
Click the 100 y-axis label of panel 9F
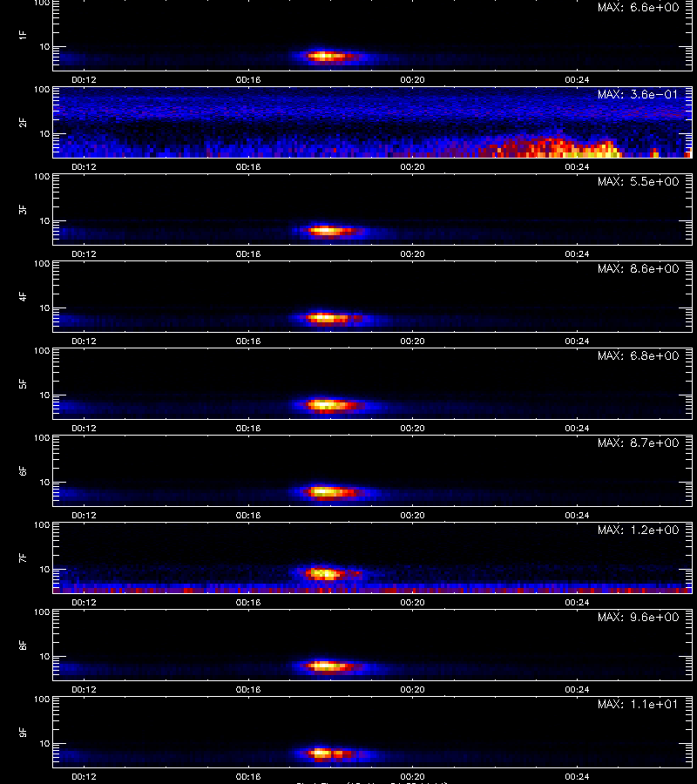pyautogui.click(x=42, y=700)
